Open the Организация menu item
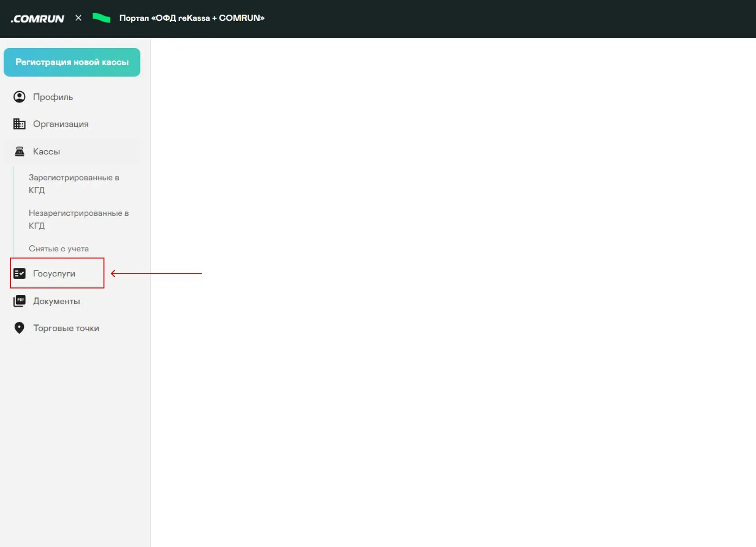 pos(72,124)
